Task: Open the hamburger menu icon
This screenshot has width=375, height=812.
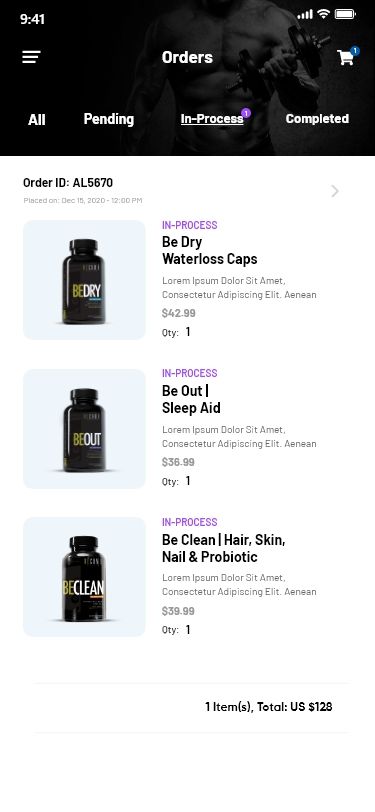Action: click(31, 57)
